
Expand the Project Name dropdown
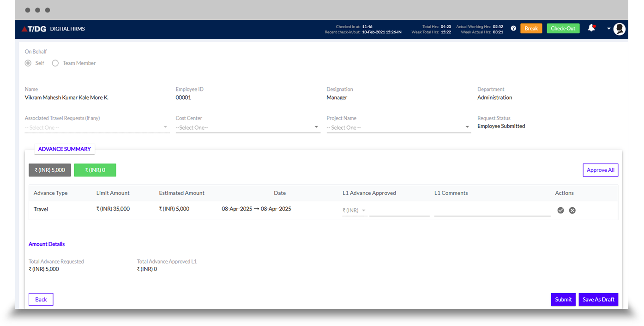[x=398, y=127]
